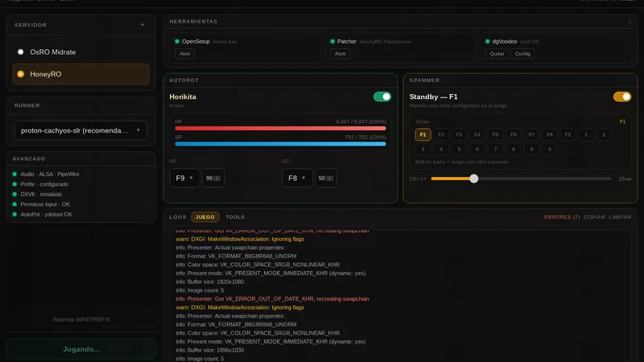Click the Patcher green status dot
The image size is (644, 362).
tap(332, 42)
